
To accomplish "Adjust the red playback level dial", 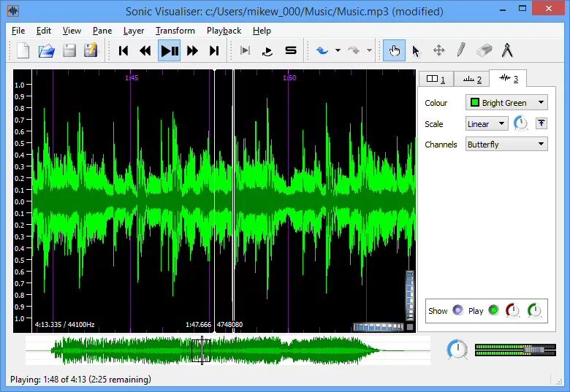I will [x=513, y=310].
